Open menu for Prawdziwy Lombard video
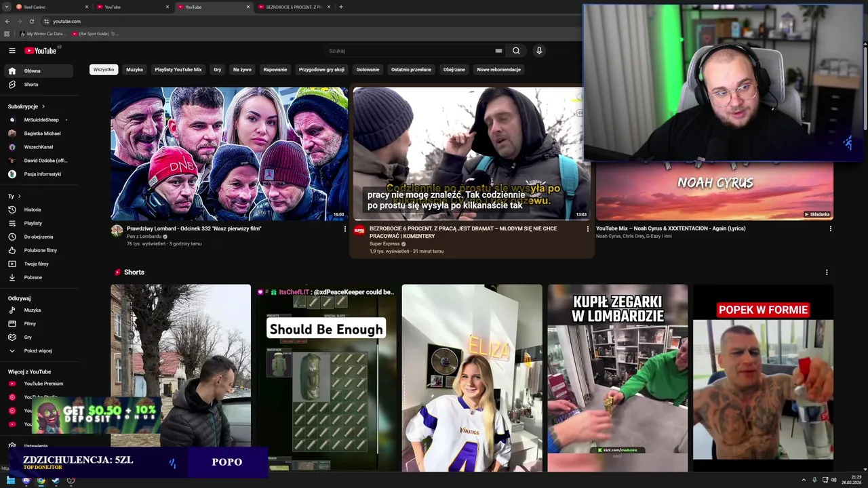Viewport: 868px width, 488px height. point(345,229)
